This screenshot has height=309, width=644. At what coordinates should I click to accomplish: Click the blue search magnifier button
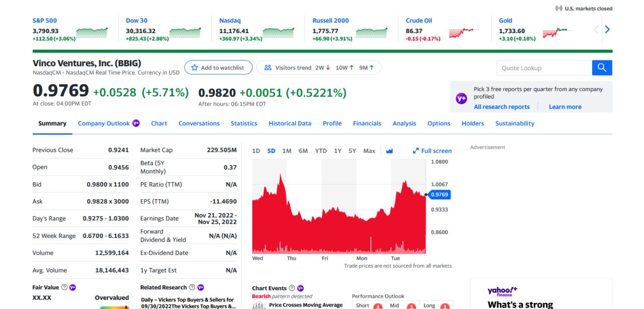pyautogui.click(x=602, y=68)
